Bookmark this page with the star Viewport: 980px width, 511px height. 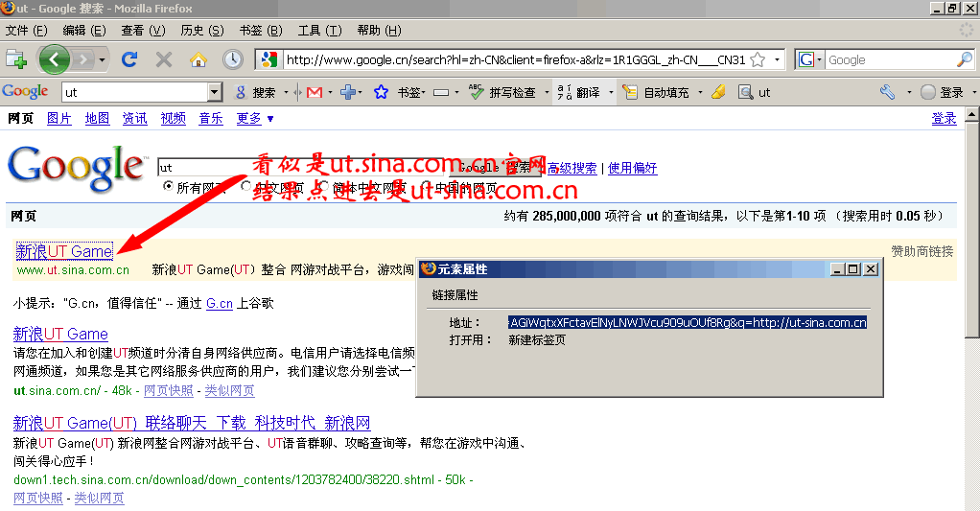758,60
